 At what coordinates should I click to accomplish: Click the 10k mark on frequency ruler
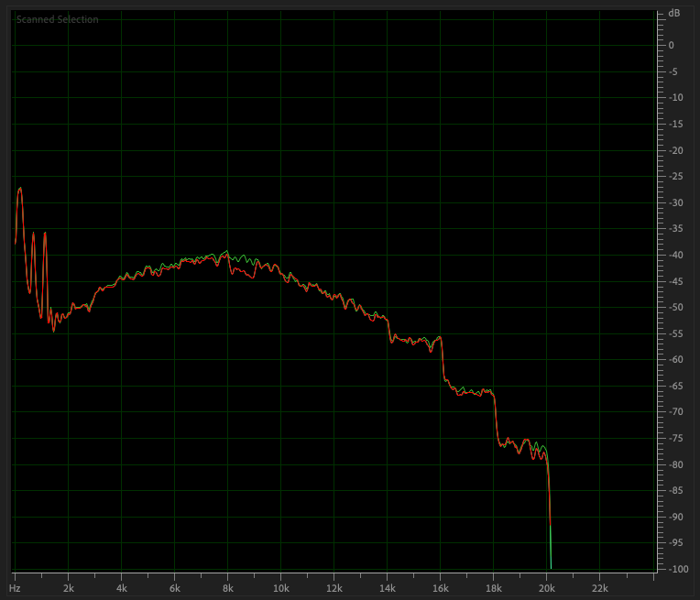tap(281, 586)
